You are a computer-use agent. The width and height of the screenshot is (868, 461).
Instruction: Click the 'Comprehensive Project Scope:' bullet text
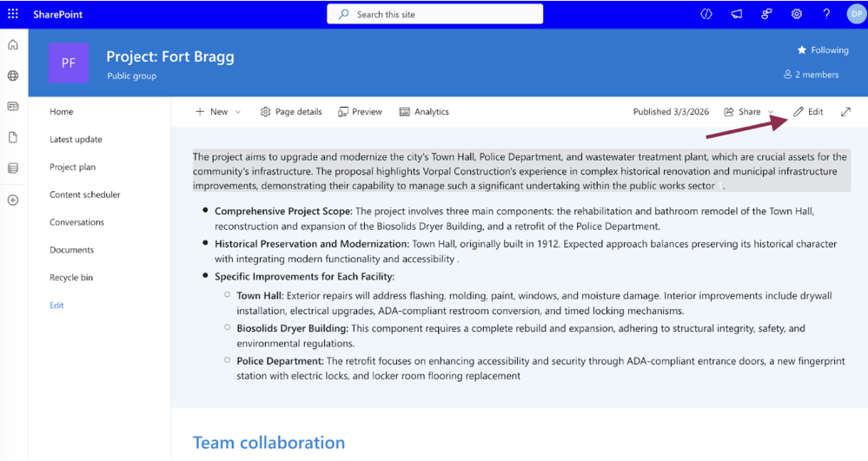(x=283, y=211)
